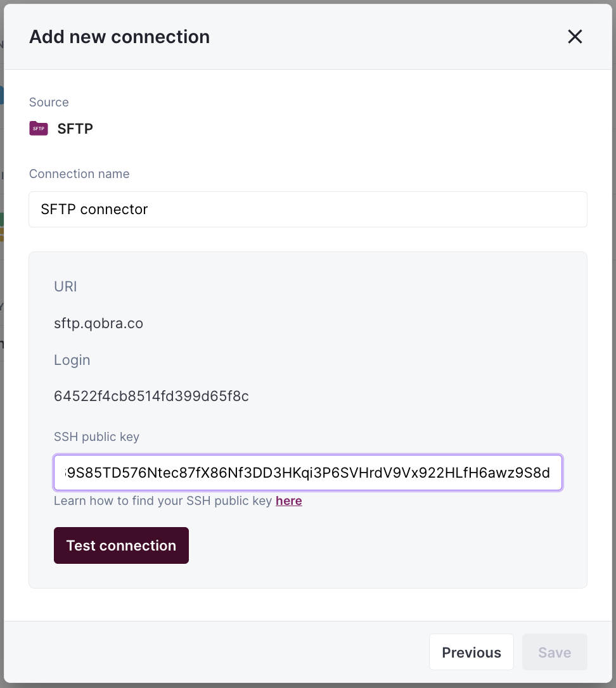Click the login ID 64522f4cb8514fd399d65f8c
Image resolution: width=616 pixels, height=688 pixels.
pyautogui.click(x=151, y=397)
